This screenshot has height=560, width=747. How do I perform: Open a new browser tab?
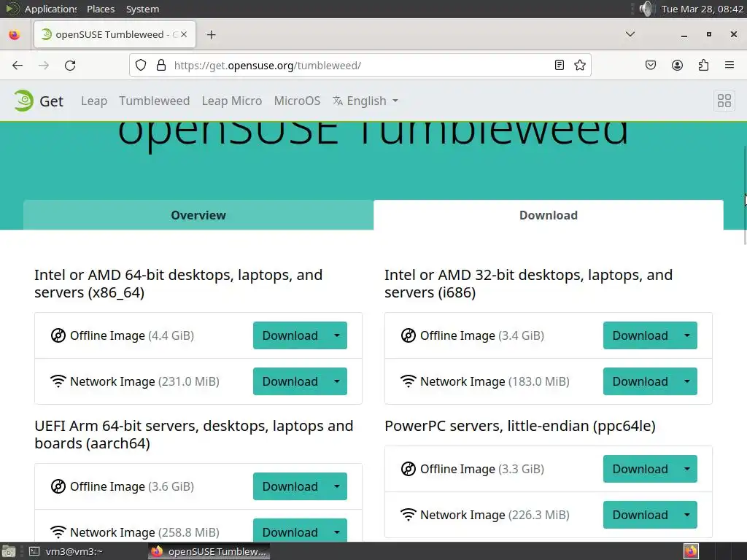[x=211, y=35]
